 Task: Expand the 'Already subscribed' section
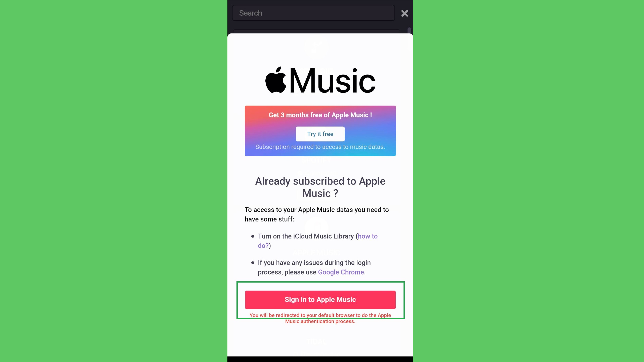(x=320, y=187)
